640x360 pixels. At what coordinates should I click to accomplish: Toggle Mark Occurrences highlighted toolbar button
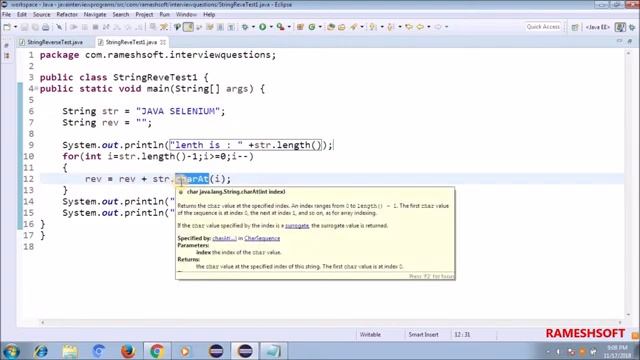(x=188, y=27)
